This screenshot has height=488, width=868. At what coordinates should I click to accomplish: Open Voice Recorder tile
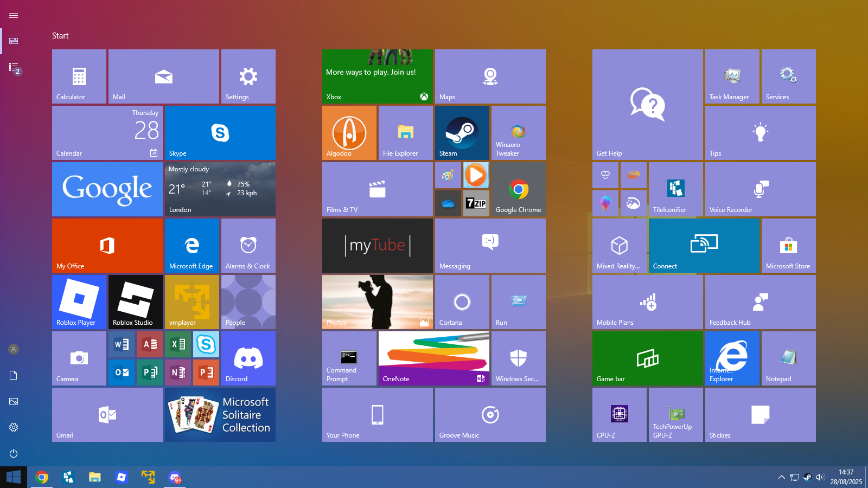[x=761, y=189]
